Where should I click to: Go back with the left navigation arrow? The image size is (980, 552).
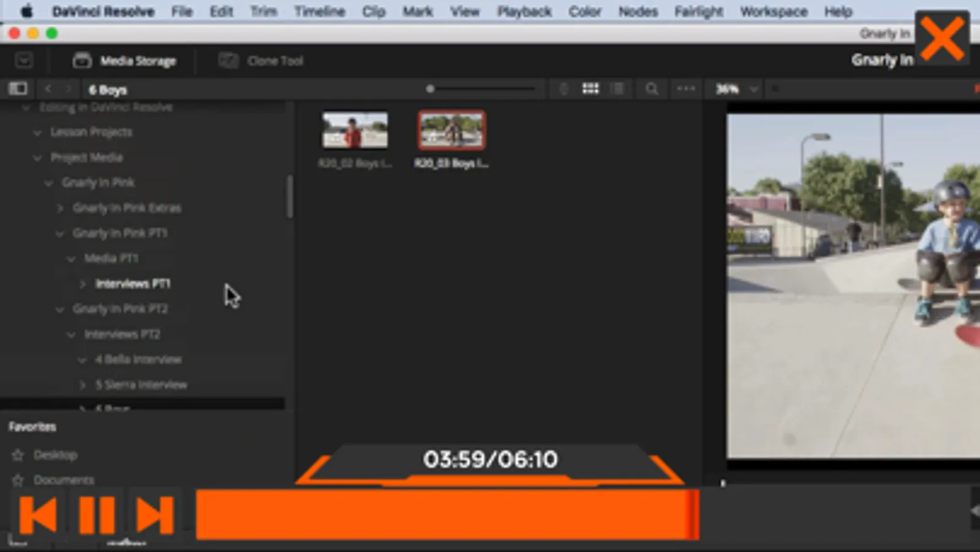tap(48, 89)
